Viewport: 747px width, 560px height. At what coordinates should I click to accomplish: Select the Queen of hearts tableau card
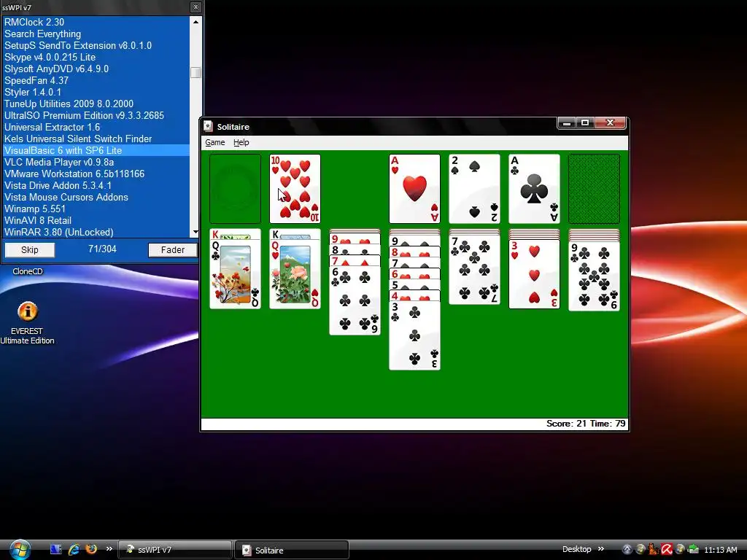(x=295, y=273)
